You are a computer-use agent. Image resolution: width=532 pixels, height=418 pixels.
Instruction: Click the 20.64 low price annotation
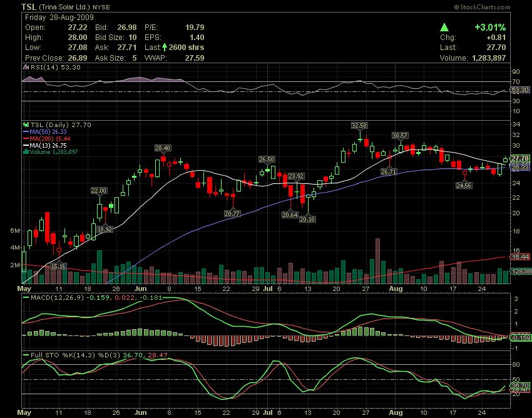click(x=290, y=215)
